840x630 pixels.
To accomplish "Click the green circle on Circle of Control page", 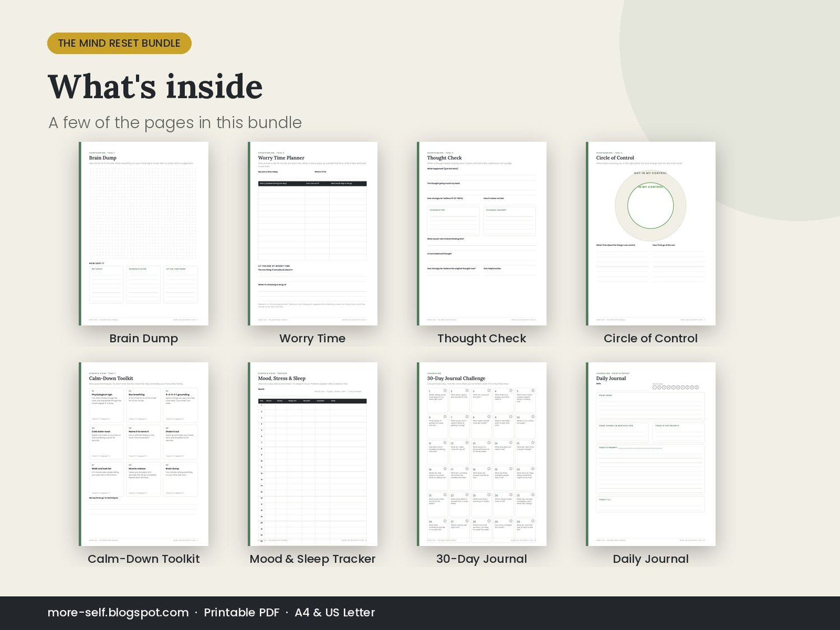I will (x=650, y=206).
